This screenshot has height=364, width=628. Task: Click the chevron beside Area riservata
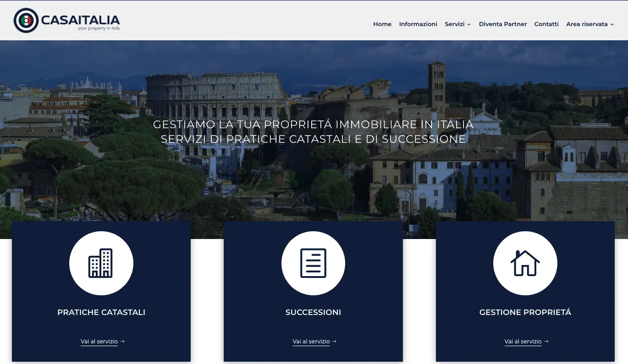(x=612, y=25)
